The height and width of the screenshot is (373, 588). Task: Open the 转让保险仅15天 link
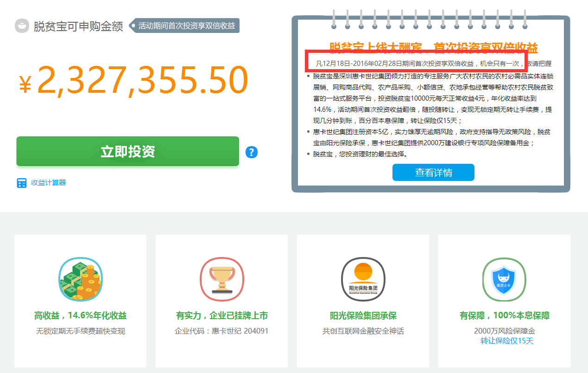click(x=506, y=341)
